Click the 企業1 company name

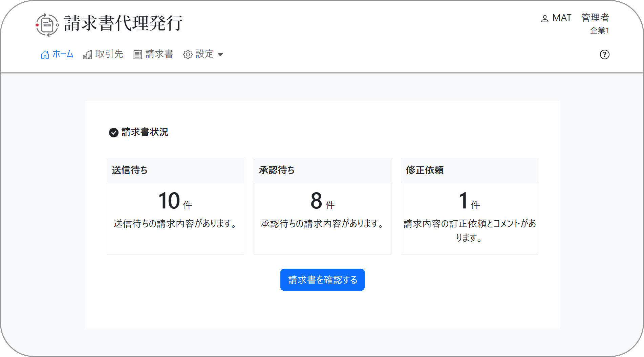(x=599, y=30)
